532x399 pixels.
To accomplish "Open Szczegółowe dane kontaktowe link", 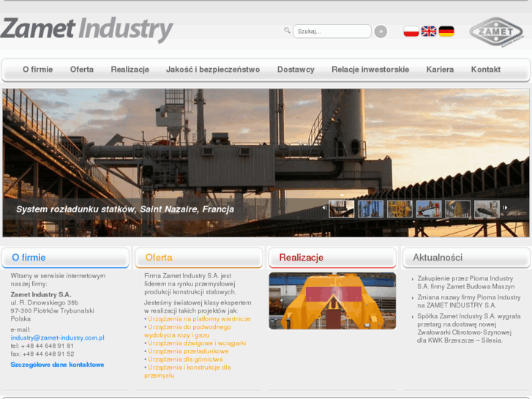I will (57, 365).
